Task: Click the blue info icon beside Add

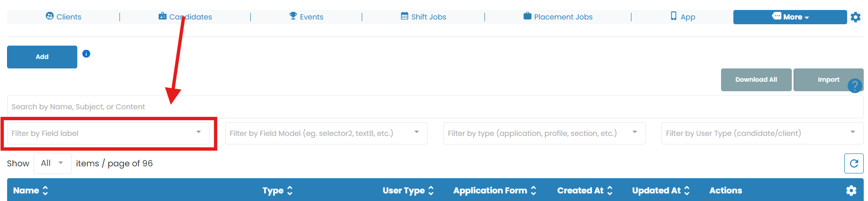Action: pos(86,54)
